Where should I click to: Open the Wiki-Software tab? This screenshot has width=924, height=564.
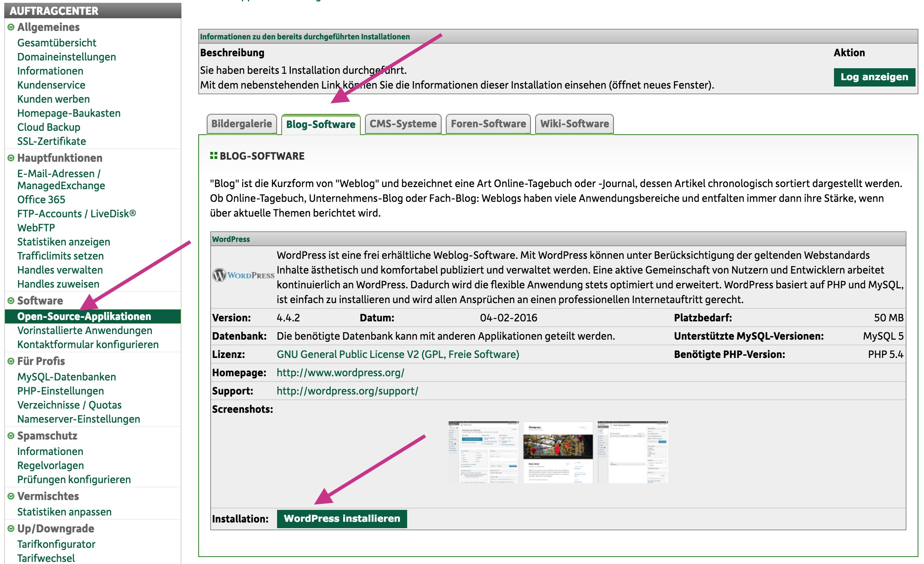(x=574, y=124)
